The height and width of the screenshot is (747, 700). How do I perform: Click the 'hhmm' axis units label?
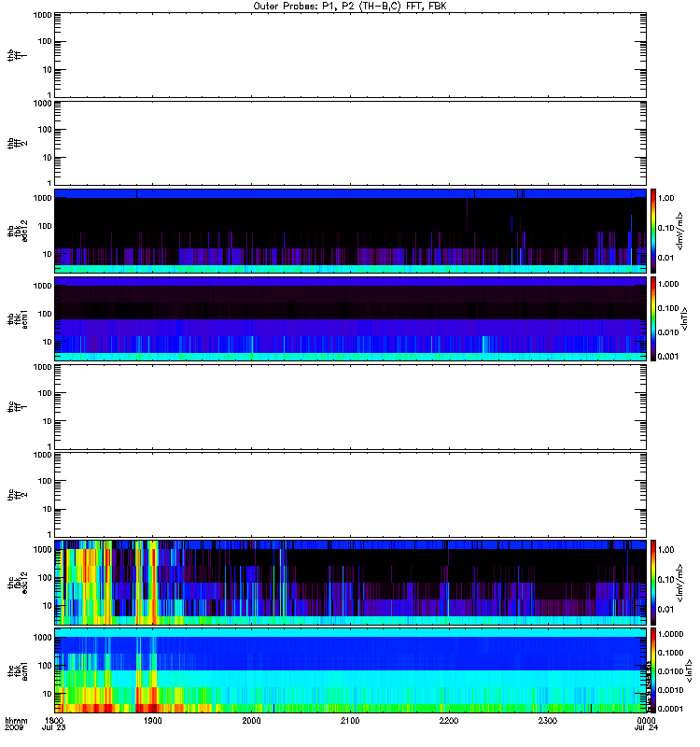[16, 720]
